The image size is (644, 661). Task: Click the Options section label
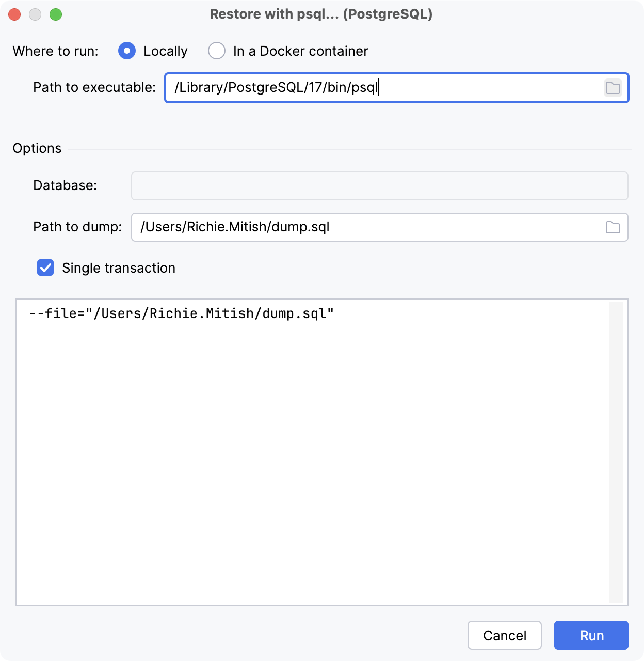pyautogui.click(x=37, y=148)
